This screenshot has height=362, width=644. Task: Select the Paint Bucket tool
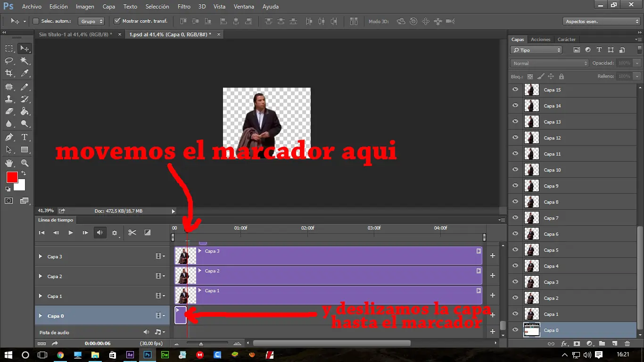pos(25,111)
